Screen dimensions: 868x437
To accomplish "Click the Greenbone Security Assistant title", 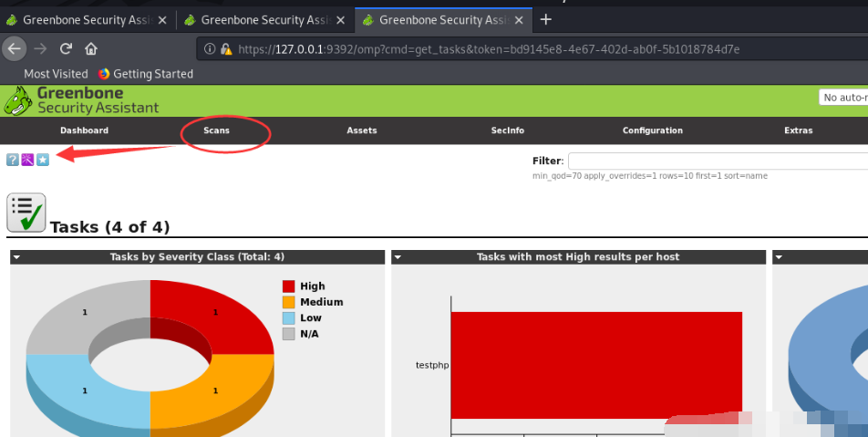I will 98,100.
